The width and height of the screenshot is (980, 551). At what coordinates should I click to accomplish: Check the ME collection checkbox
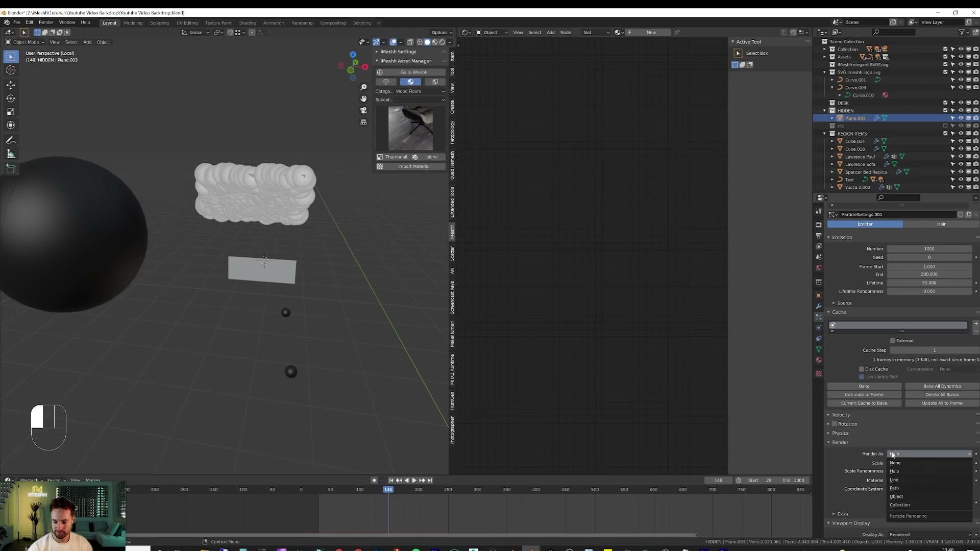point(945,126)
